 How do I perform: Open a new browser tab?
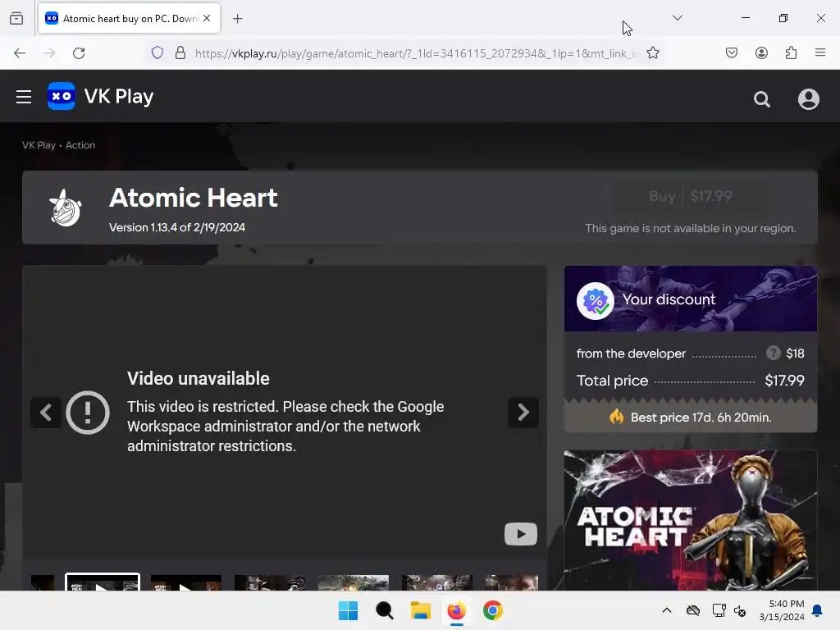pyautogui.click(x=237, y=19)
